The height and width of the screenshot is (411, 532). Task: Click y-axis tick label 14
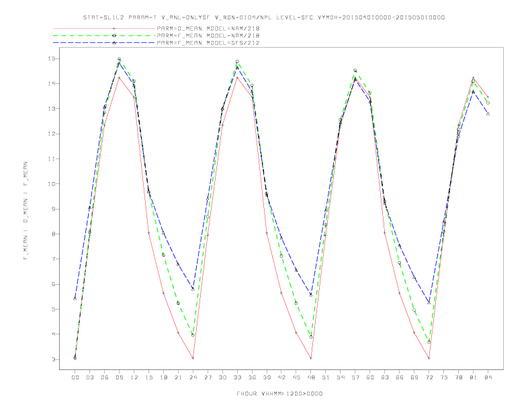[52, 84]
